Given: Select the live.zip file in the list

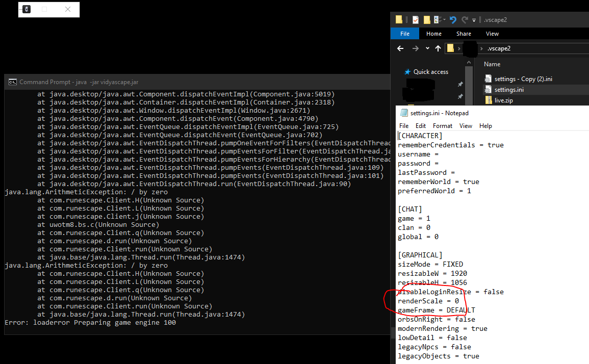Looking at the screenshot, I should 503,100.
